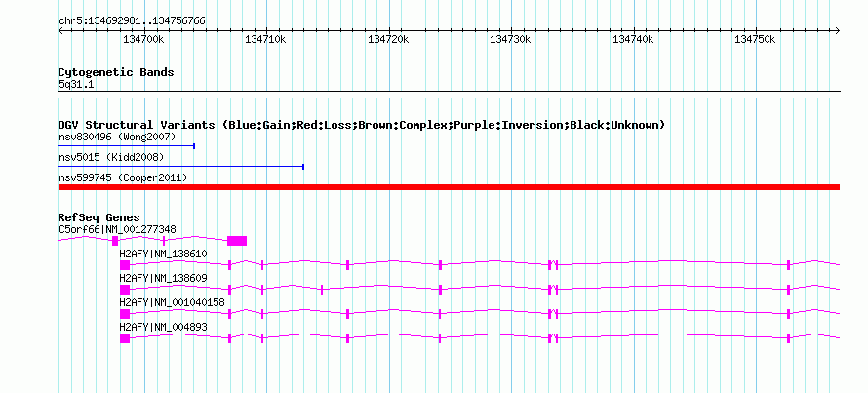Click the chr5:134692981..134756766 coordinate label
This screenshot has height=393, width=868.
pos(132,21)
